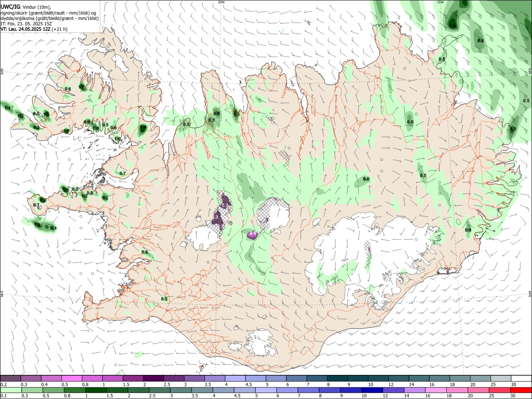This screenshot has width=532, height=399.
Task: Select the hot pink 20 mm rain swatch
Action: click(478, 390)
